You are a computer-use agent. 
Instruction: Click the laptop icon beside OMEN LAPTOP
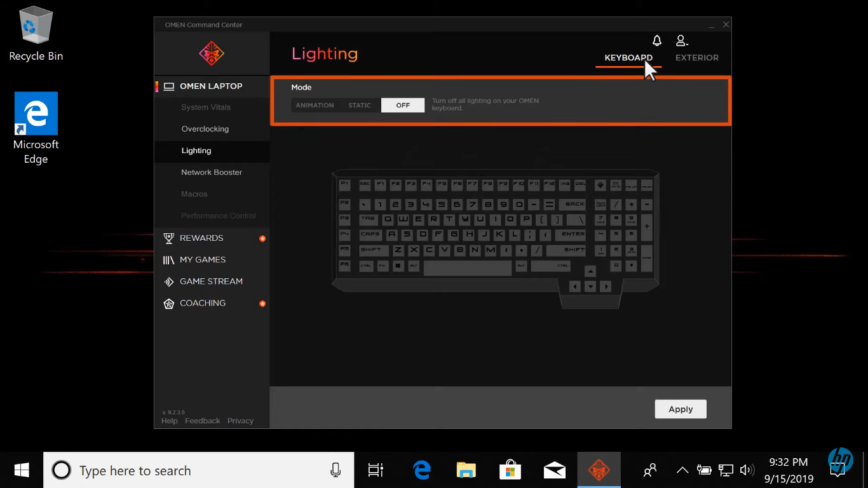point(169,86)
